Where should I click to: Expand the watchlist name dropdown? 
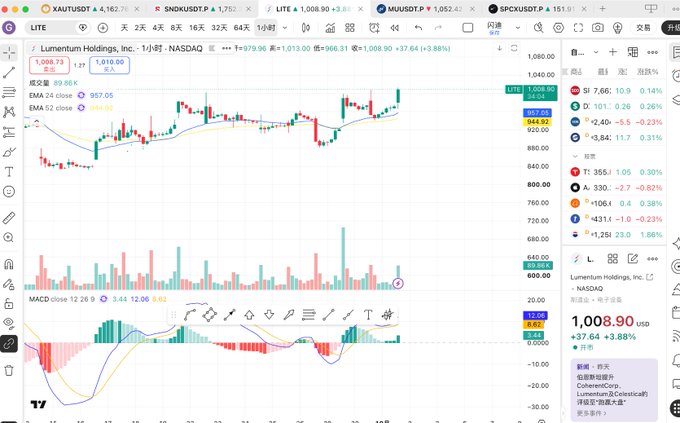point(596,52)
